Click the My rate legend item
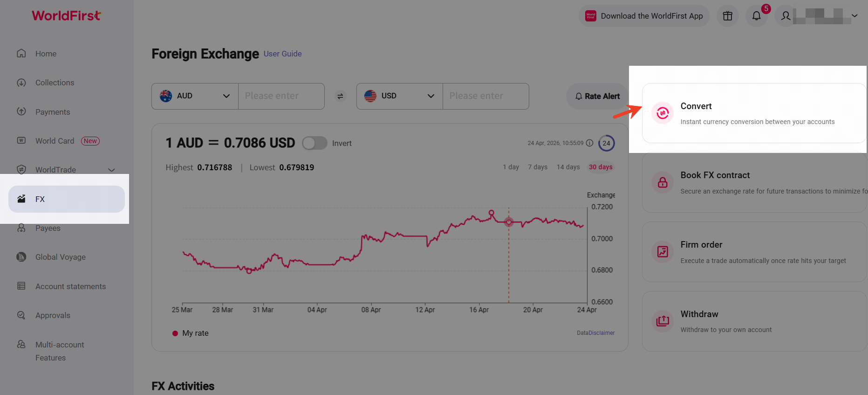868x395 pixels. click(190, 333)
